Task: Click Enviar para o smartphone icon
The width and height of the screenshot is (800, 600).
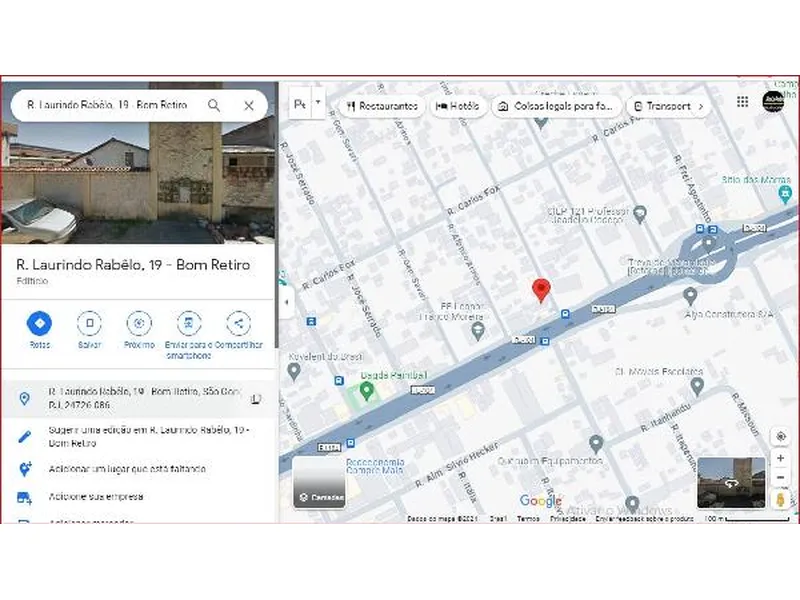Action: click(x=188, y=324)
